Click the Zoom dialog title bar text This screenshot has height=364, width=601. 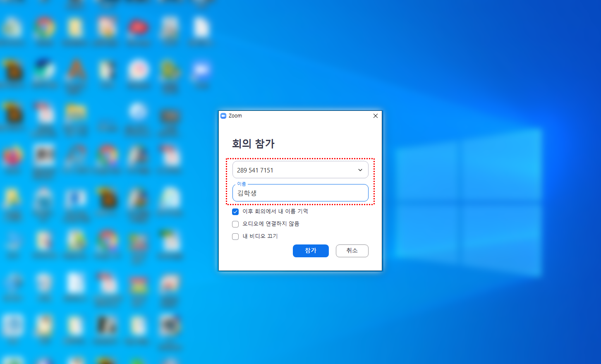pyautogui.click(x=235, y=116)
